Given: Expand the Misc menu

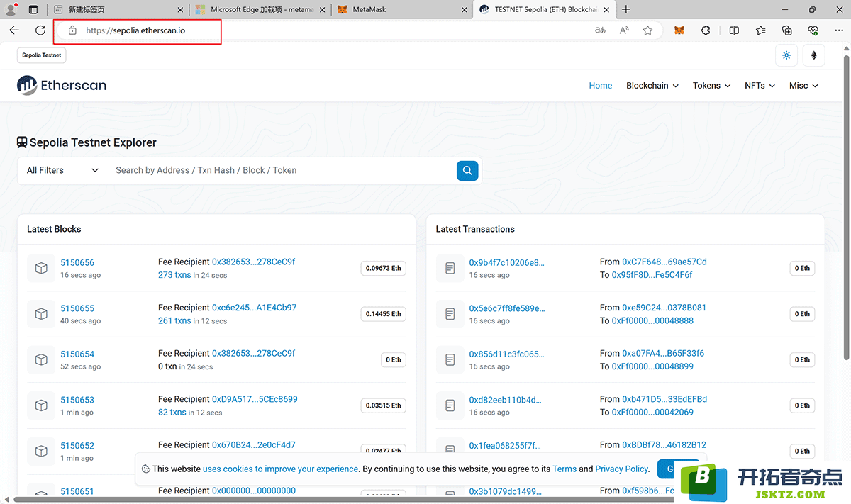Looking at the screenshot, I should (x=803, y=86).
